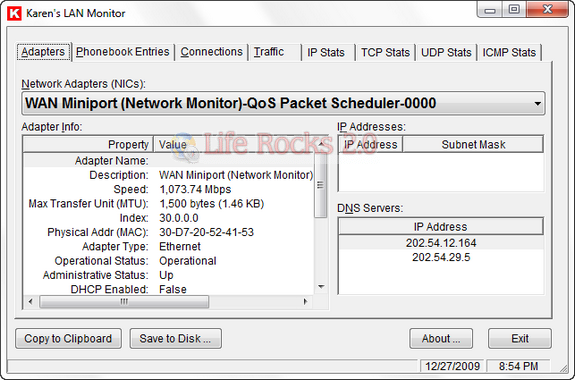The width and height of the screenshot is (575, 380).
Task: Select the Physical Addr (MAC) row
Action: pyautogui.click(x=169, y=232)
